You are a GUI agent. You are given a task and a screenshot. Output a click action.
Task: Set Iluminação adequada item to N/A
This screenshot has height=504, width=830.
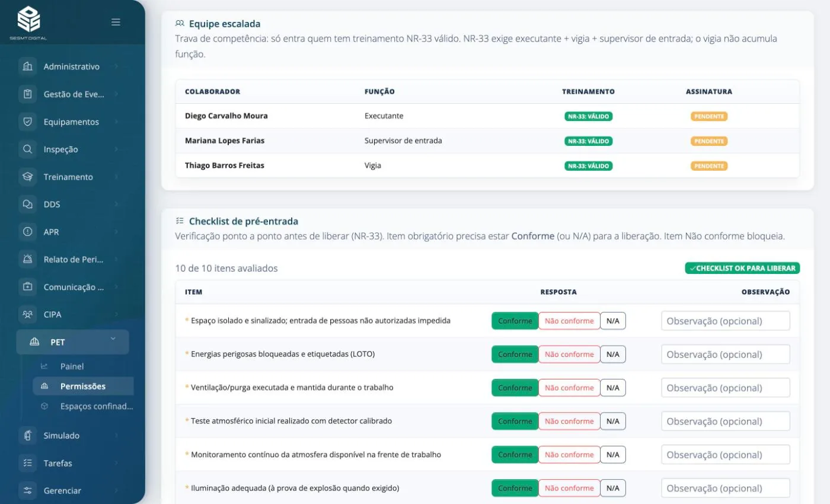coord(613,488)
